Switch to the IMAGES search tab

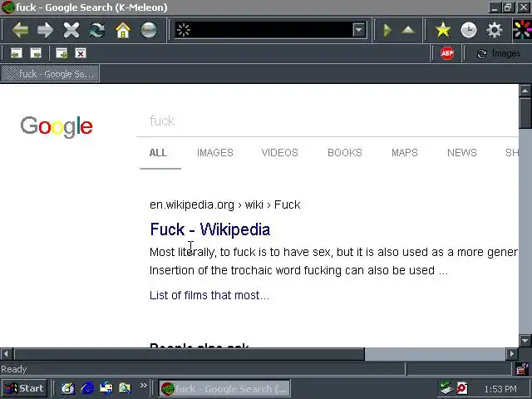pos(215,153)
